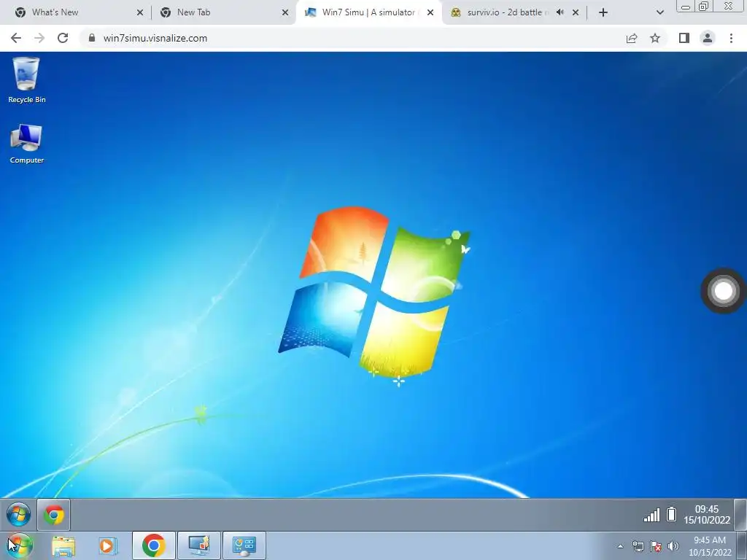This screenshot has width=747, height=560.
Task: Open the network tray icon
Action: 638,546
